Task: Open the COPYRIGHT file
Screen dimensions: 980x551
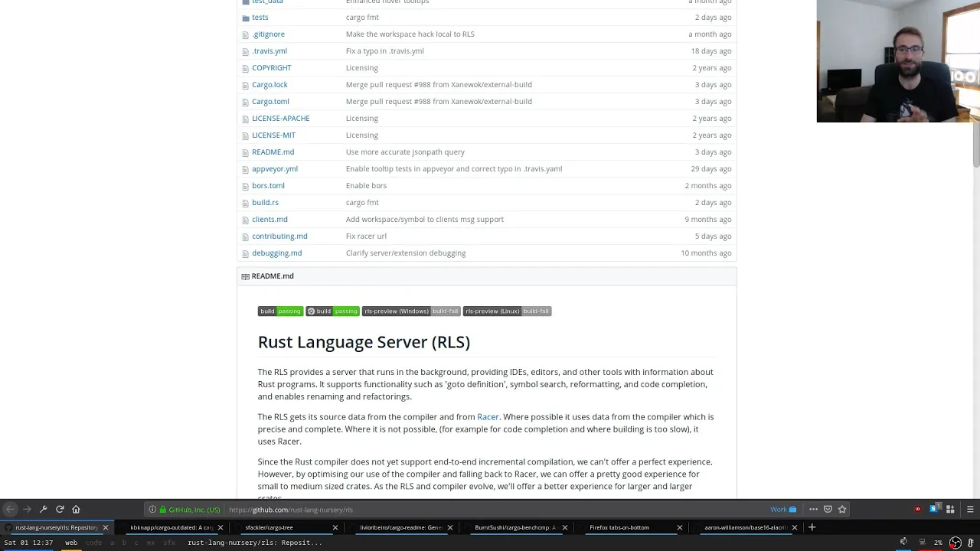Action: click(x=272, y=67)
